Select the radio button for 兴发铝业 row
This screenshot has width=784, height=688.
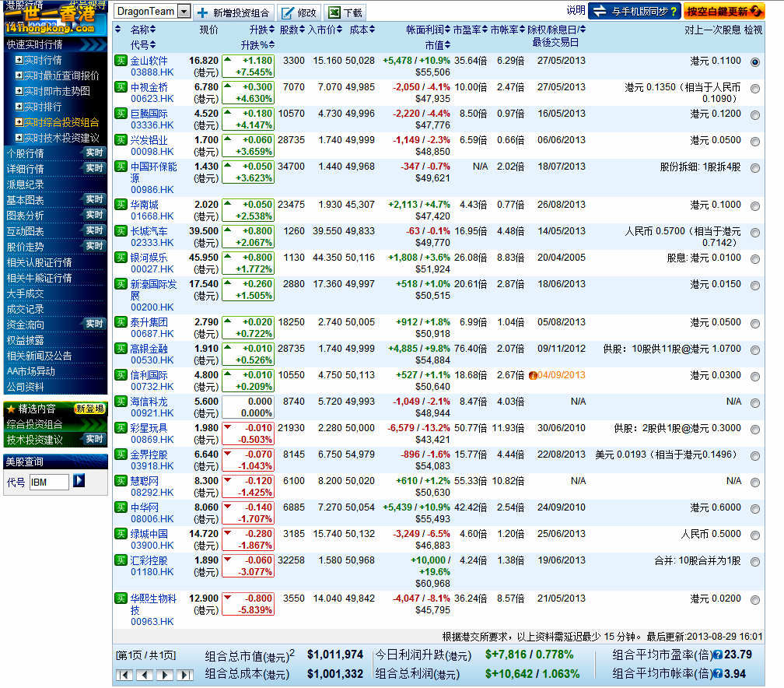tap(755, 142)
